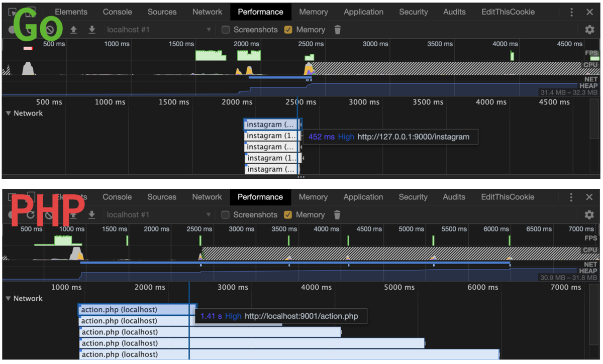603x364 pixels.
Task: Open localhost #1 dropdown in PHP panel
Action: (159, 215)
